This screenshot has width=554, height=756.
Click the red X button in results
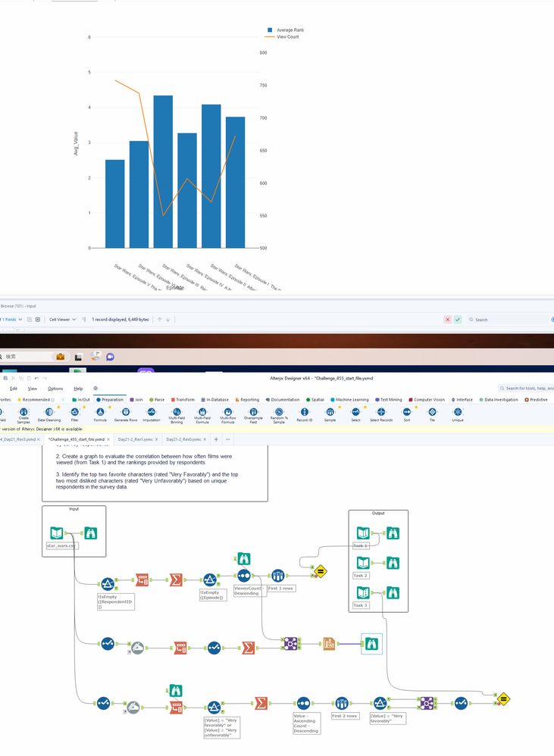click(x=447, y=320)
